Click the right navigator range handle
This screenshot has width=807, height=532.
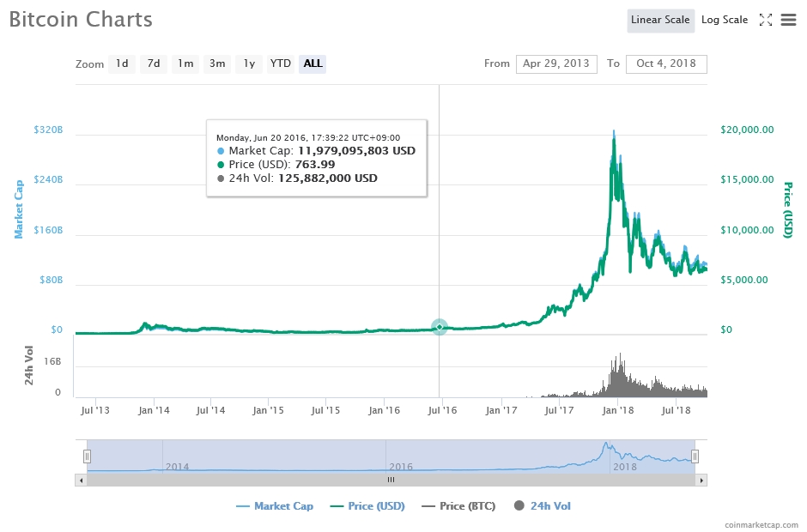click(695, 456)
